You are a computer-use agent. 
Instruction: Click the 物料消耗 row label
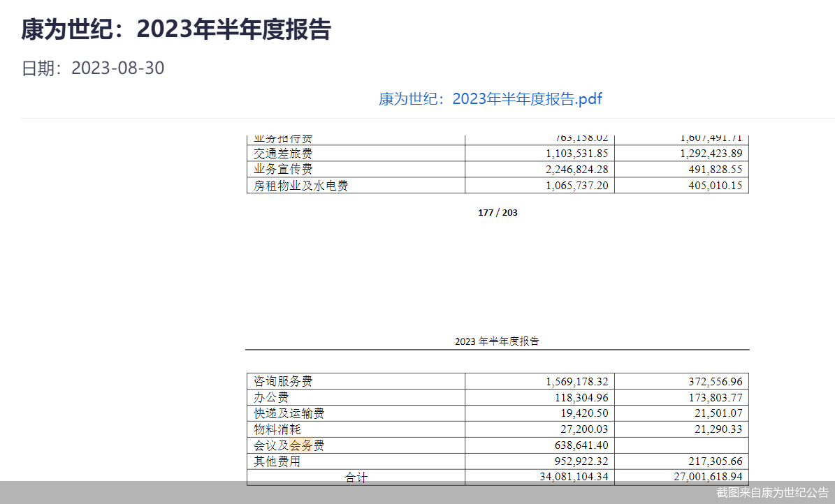277,429
